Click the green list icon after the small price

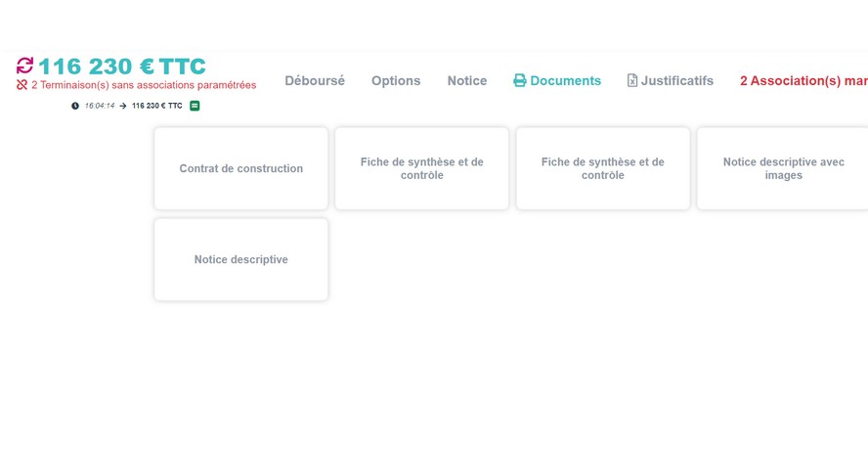pyautogui.click(x=195, y=106)
